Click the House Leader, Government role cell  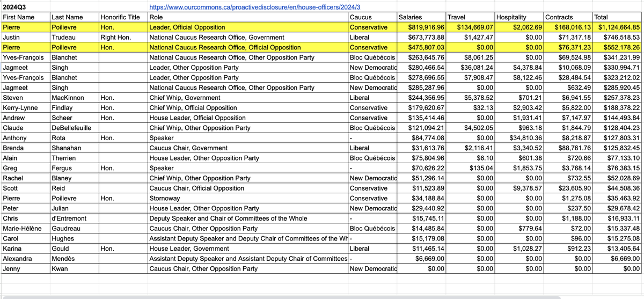coord(247,249)
